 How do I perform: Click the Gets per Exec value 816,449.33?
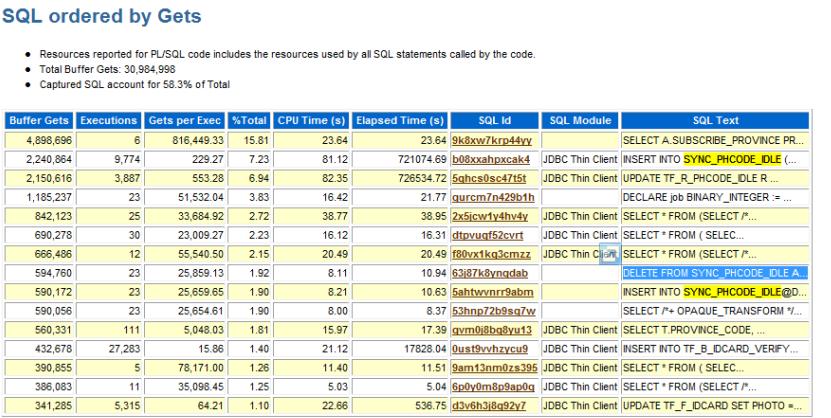click(x=198, y=140)
